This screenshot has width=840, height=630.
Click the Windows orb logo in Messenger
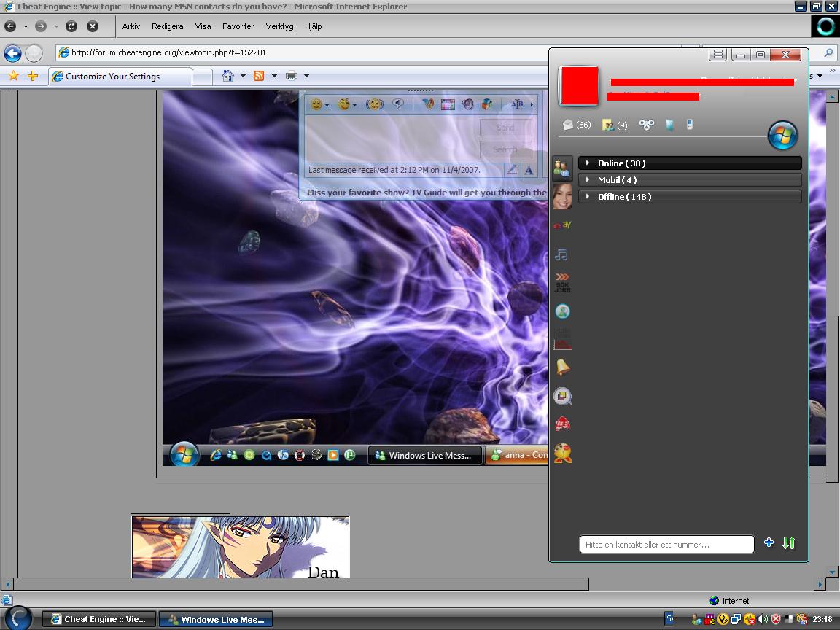click(x=782, y=135)
